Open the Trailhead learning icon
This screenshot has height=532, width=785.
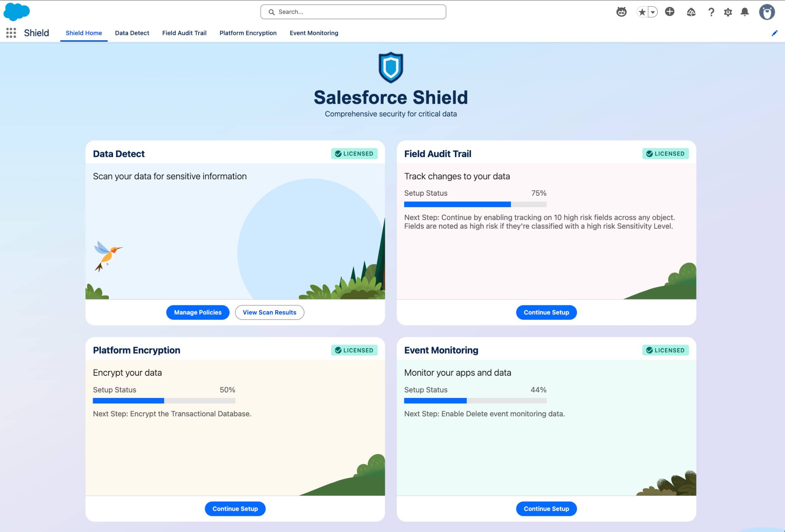tap(691, 12)
